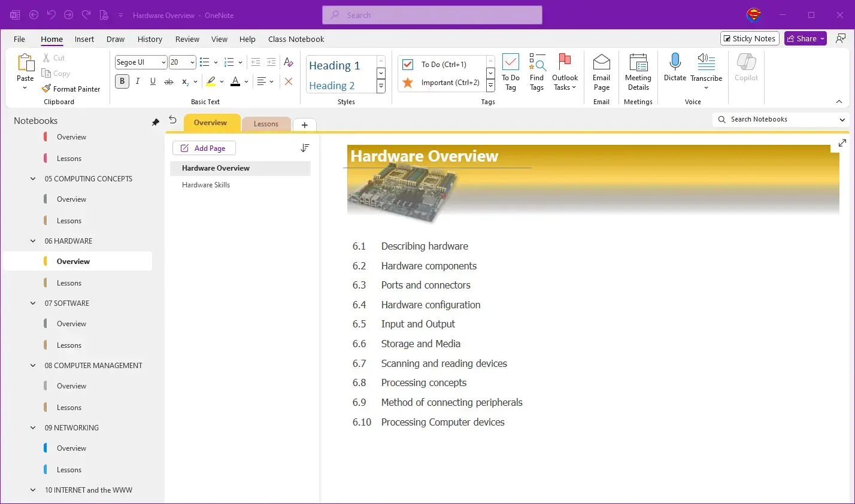This screenshot has width=855, height=504.
Task: Open Find Tags
Action: click(536, 71)
